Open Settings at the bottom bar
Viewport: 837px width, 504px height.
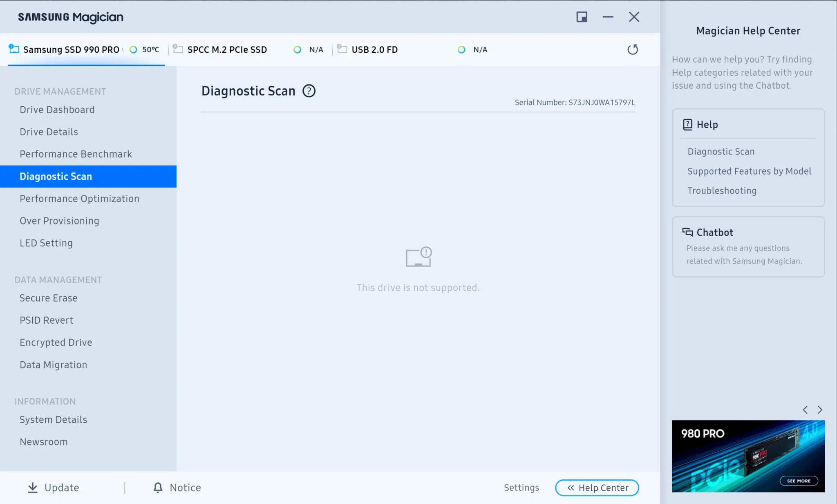click(521, 488)
